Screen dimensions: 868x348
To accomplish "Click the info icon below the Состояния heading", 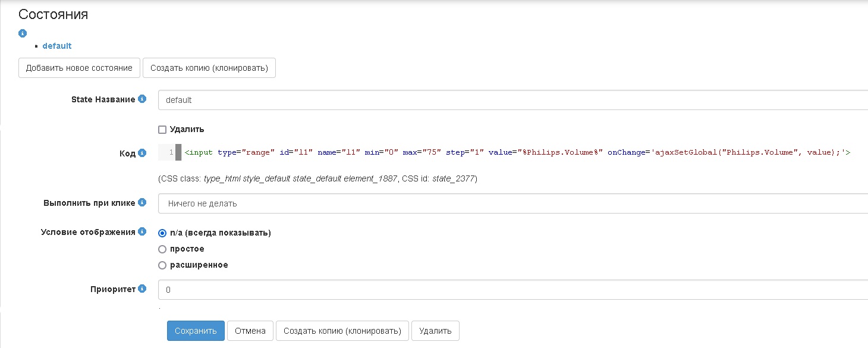I will (x=23, y=33).
